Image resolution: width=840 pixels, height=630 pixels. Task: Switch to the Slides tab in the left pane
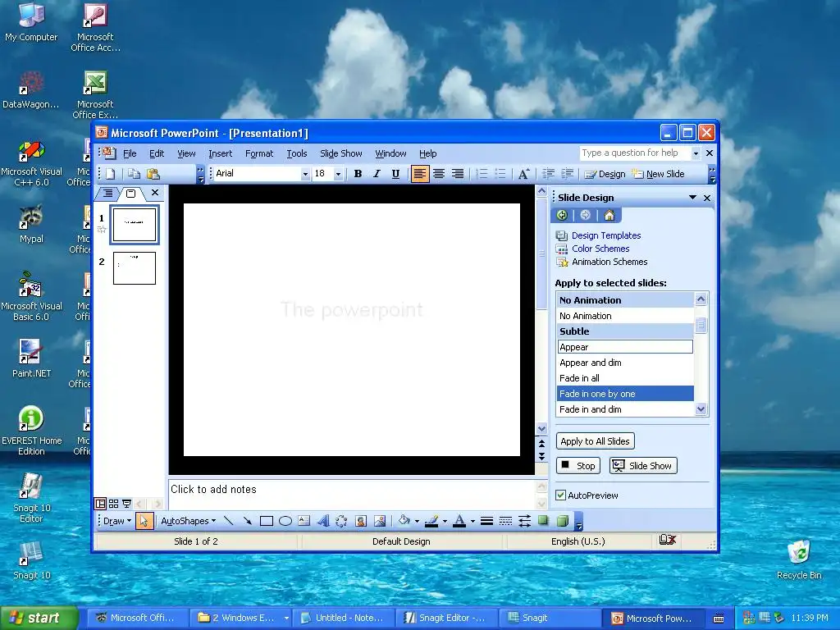[x=130, y=194]
